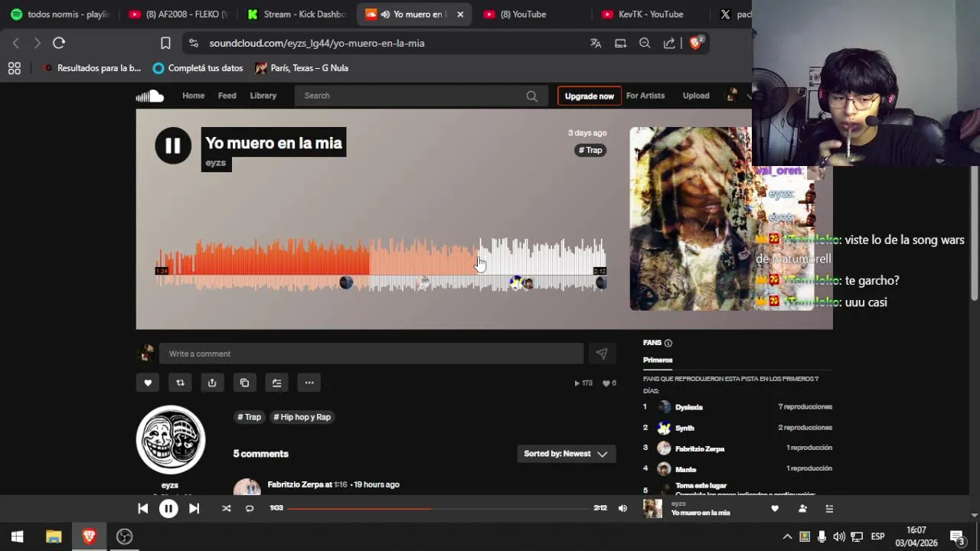This screenshot has height=551, width=980.
Task: Open the Library nav item
Action: (263, 96)
